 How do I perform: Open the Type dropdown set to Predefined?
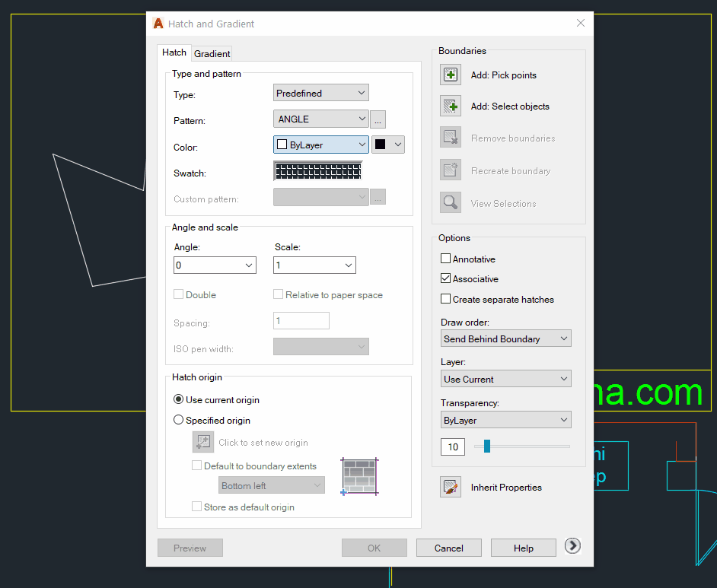[x=321, y=93]
